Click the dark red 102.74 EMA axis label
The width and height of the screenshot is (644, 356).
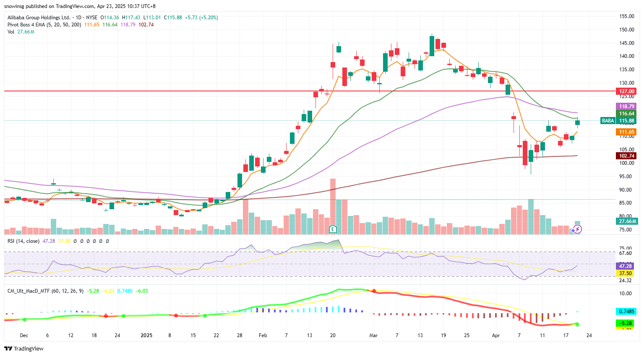pos(626,156)
